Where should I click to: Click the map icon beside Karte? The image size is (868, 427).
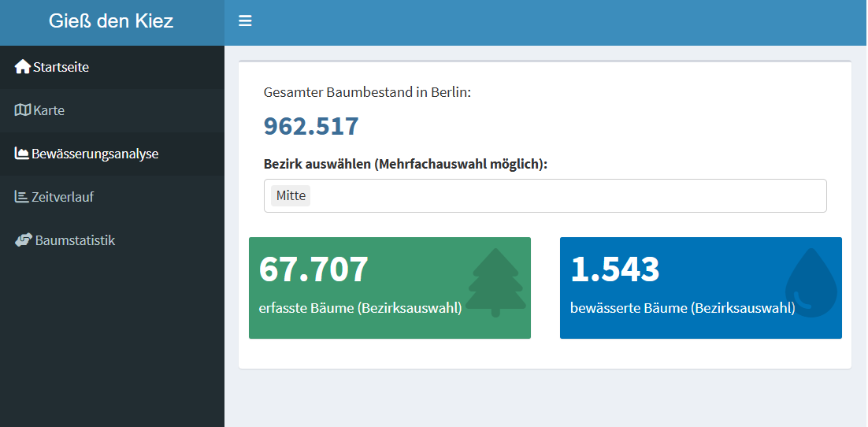pos(22,110)
